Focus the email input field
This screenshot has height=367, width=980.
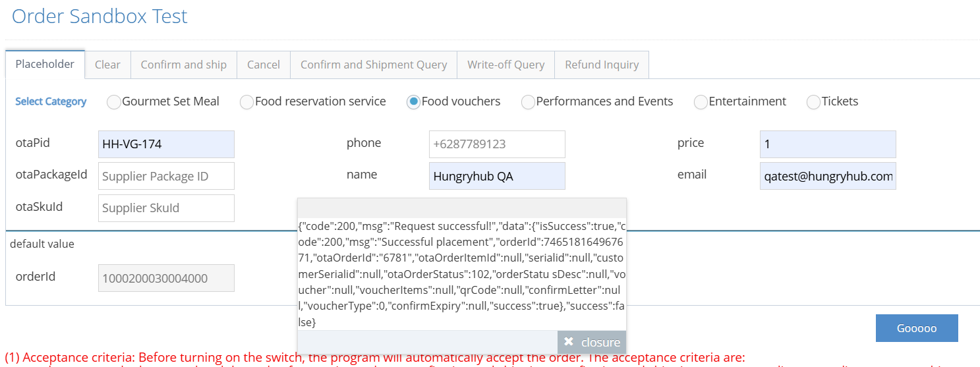click(x=828, y=176)
